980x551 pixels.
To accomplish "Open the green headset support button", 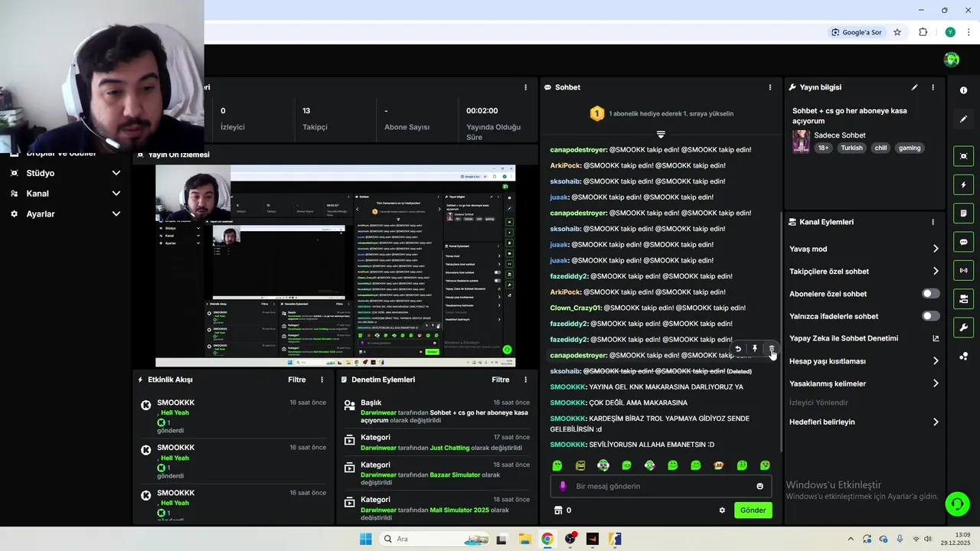I will 957,504.
